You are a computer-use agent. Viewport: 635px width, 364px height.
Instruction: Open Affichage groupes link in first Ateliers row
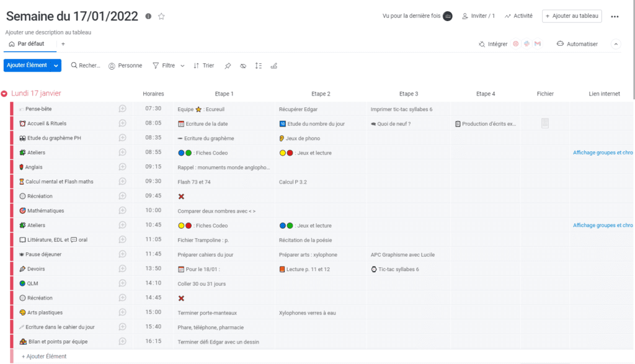pos(602,153)
